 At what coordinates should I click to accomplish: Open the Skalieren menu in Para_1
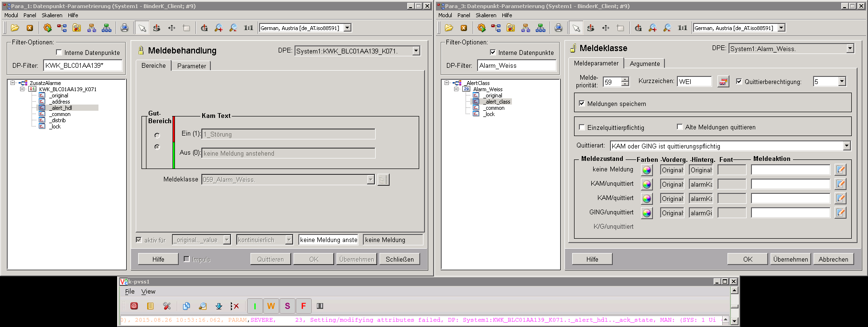coord(52,15)
